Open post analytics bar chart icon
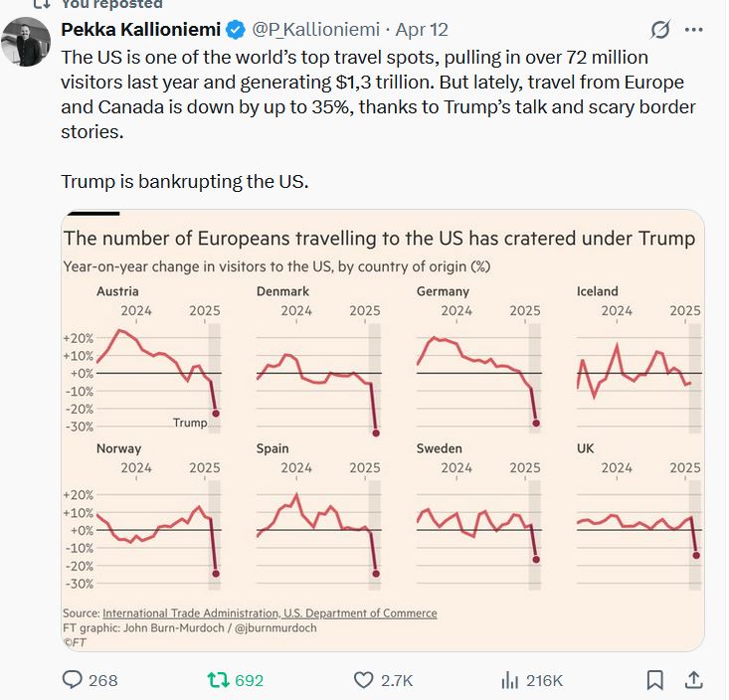729x700 pixels. tap(510, 680)
